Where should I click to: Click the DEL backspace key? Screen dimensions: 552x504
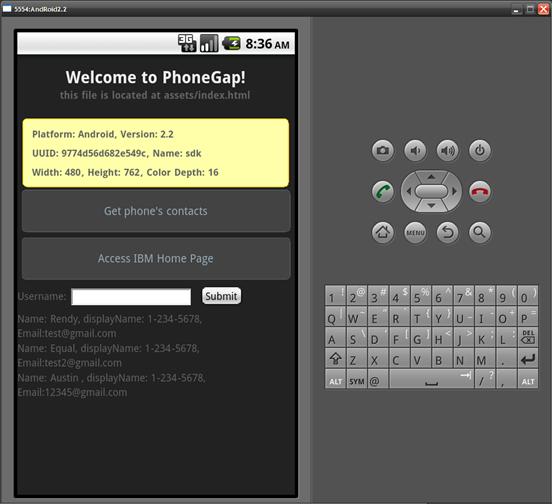point(528,337)
